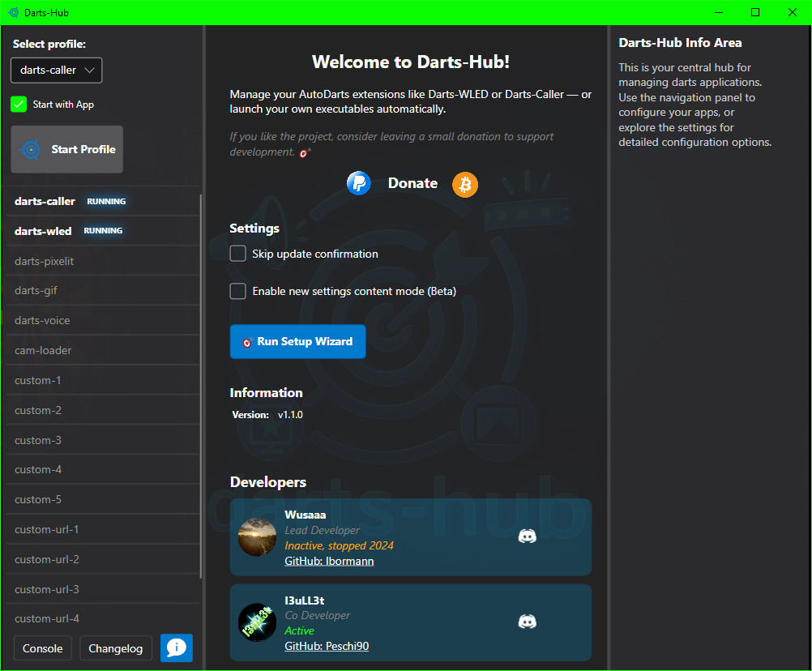Open I3uLL3t's Discord icon
This screenshot has width=812, height=671.
(x=528, y=622)
